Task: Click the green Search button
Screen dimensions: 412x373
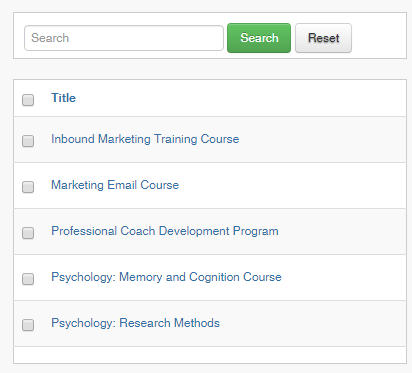Action: (259, 38)
